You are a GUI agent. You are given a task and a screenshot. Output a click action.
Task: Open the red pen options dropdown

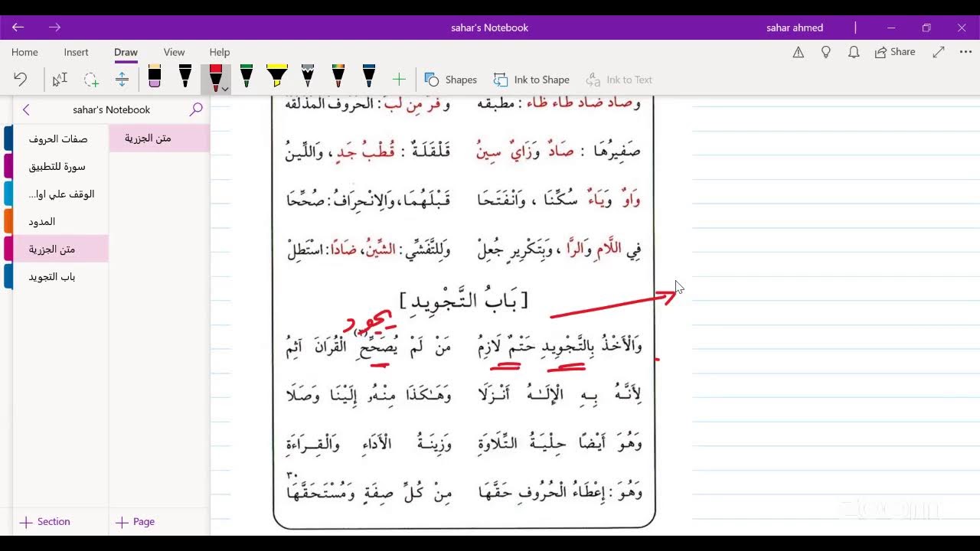[225, 89]
